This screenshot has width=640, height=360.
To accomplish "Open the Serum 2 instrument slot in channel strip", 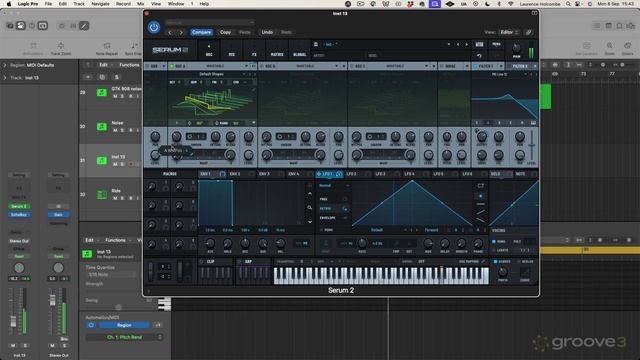I will click(19, 207).
